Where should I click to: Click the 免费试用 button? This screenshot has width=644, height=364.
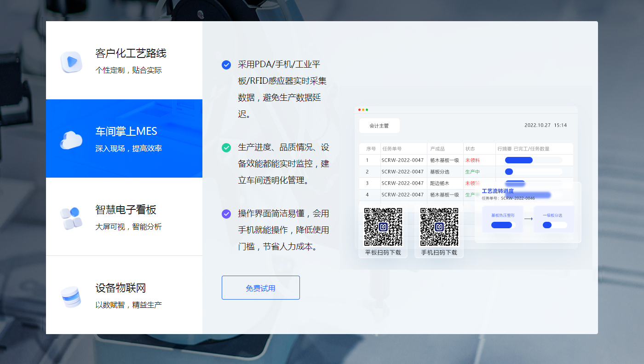pyautogui.click(x=261, y=288)
